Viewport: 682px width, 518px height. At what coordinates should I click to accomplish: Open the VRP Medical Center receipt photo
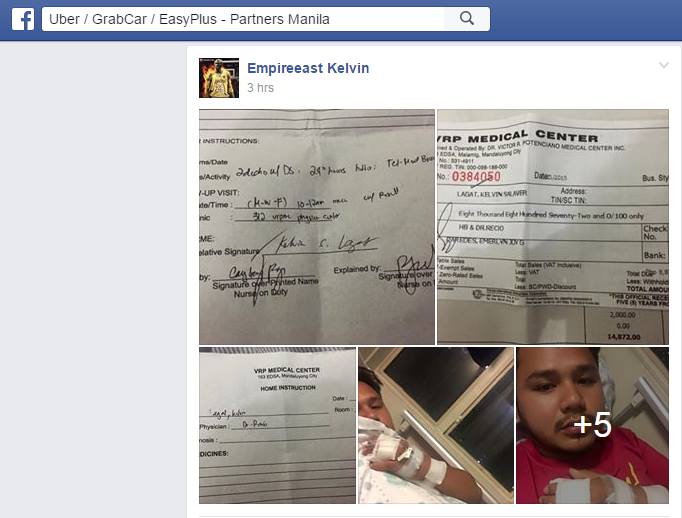point(553,227)
